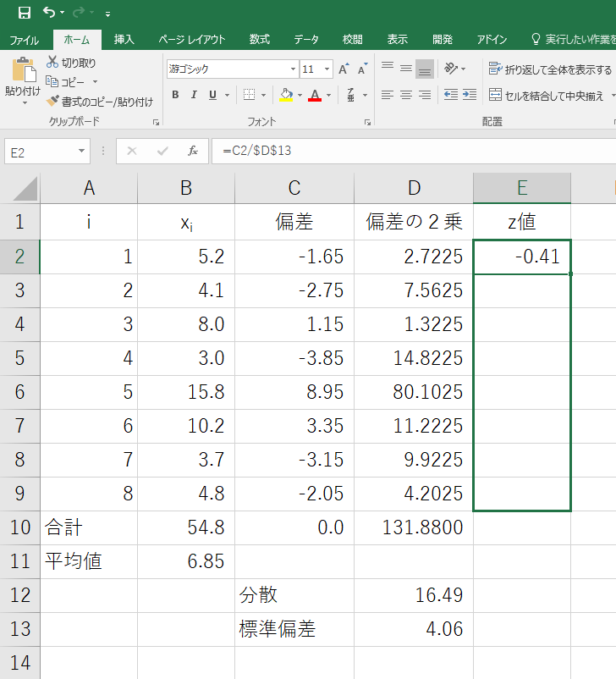Expand the 貼り付け paste options arrow
Viewport: 616px width, 679px height.
[24, 102]
